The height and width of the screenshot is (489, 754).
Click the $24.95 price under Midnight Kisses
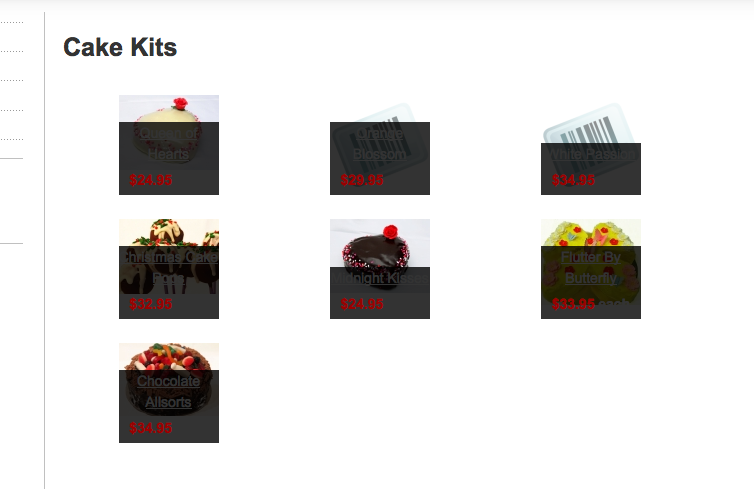(362, 304)
